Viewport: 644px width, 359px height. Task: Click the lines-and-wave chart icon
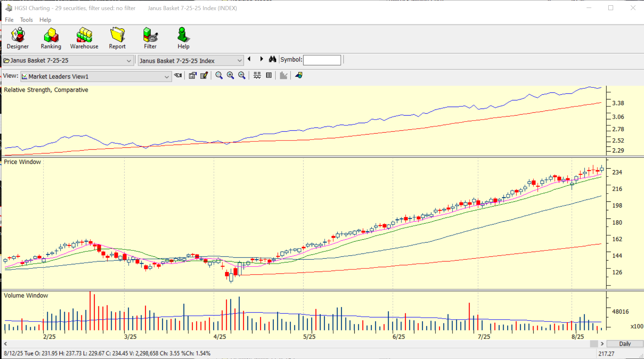257,75
